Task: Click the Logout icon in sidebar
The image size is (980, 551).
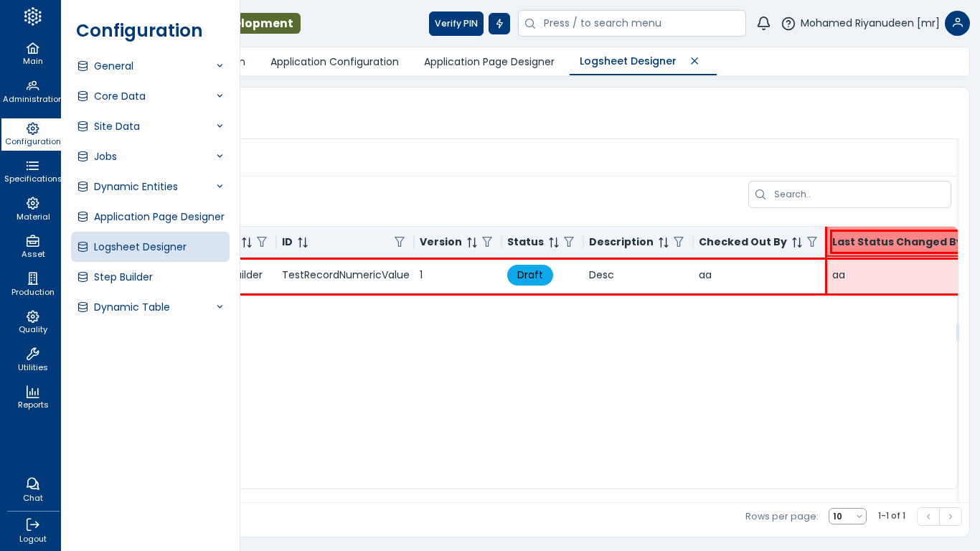Action: [x=32, y=530]
